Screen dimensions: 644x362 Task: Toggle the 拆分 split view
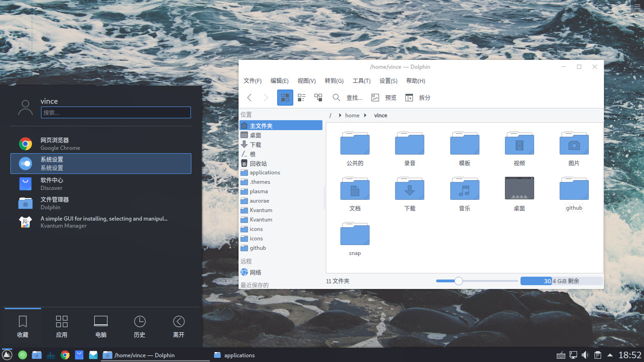click(418, 98)
